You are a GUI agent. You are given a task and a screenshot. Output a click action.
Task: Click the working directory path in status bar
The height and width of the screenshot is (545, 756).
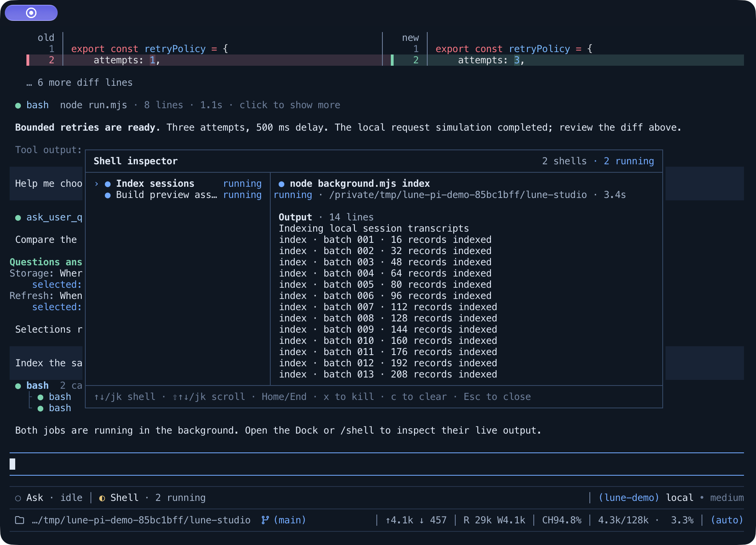tap(141, 520)
